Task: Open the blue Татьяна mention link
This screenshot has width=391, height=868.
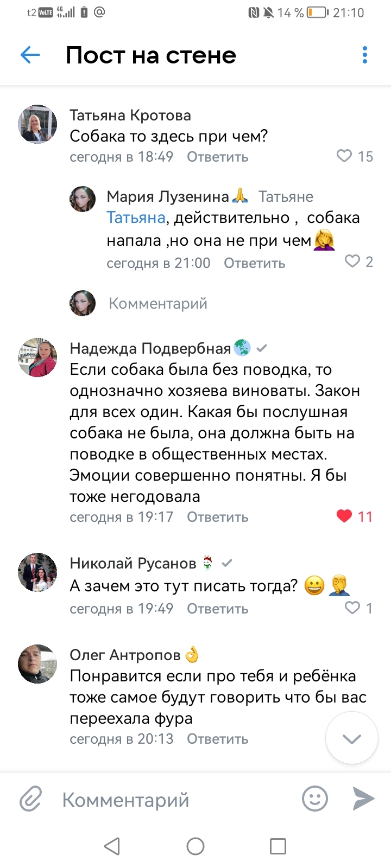Action: (x=136, y=218)
